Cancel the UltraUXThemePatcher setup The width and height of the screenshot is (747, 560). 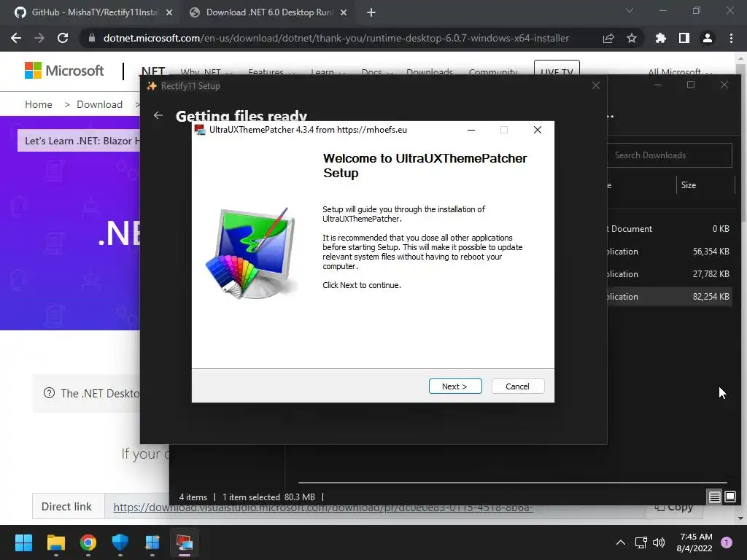(517, 386)
